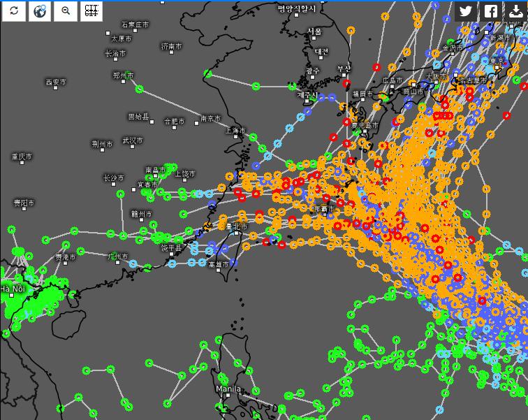
Task: Click green track point right of 郑州市
Action: click(140, 89)
